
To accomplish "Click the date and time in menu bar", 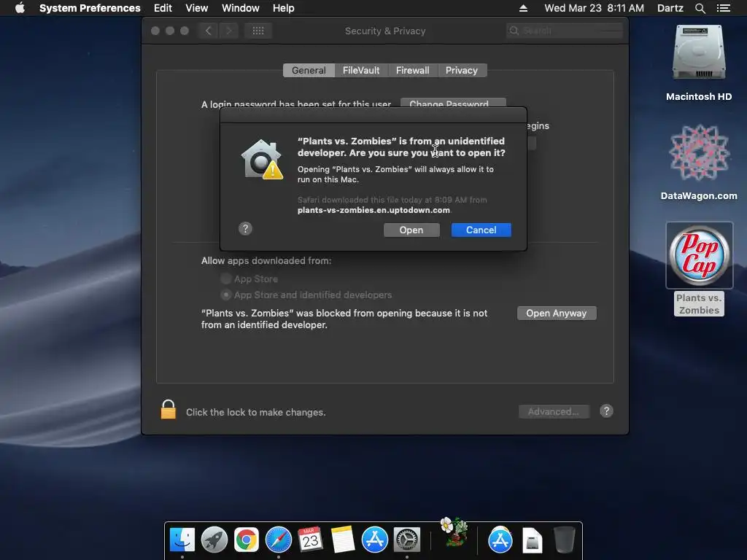I will point(594,8).
